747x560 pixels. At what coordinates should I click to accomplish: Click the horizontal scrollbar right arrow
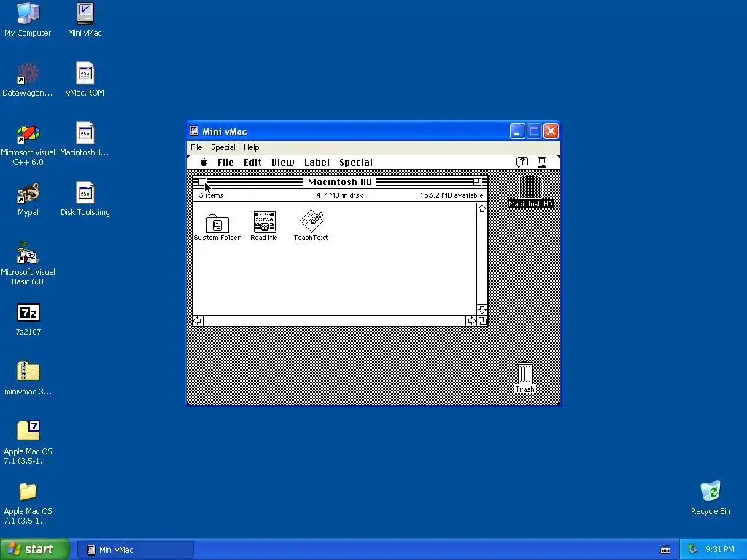tap(471, 321)
